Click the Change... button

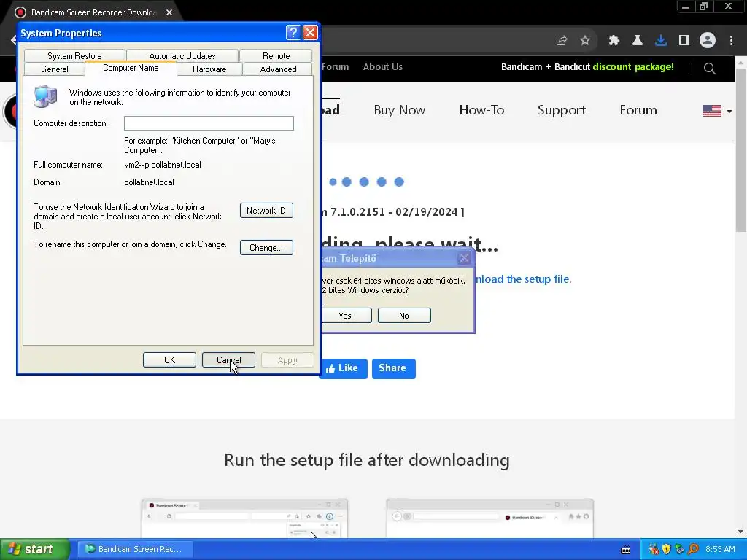[266, 248]
